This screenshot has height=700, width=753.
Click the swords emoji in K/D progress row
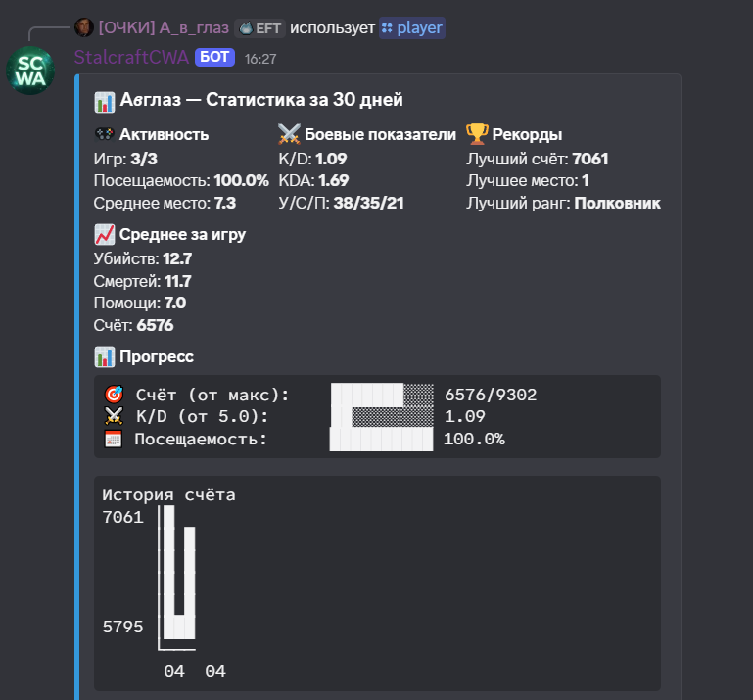(x=113, y=416)
